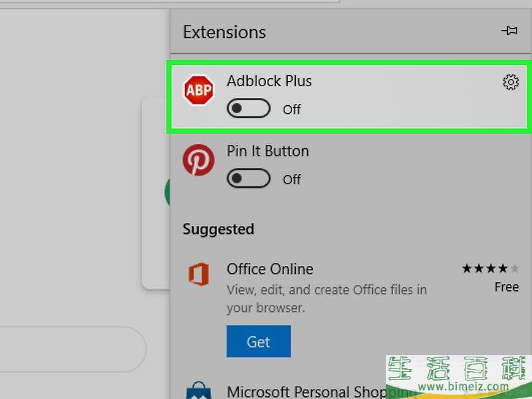Click the Suggested section heading

[x=218, y=229]
